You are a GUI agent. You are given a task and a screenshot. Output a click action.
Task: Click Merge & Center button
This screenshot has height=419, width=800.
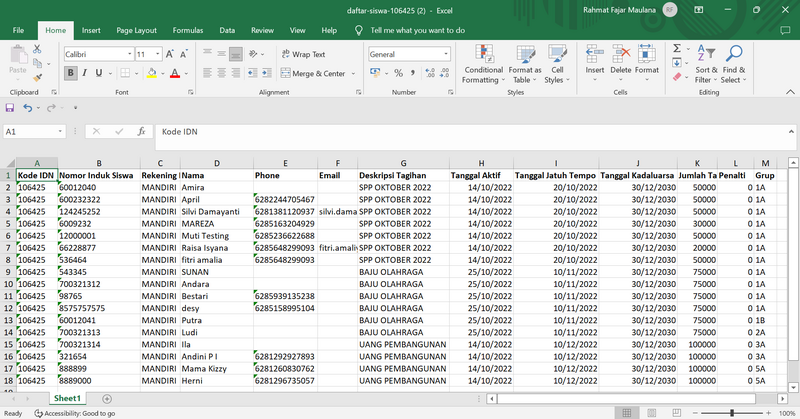coord(313,73)
